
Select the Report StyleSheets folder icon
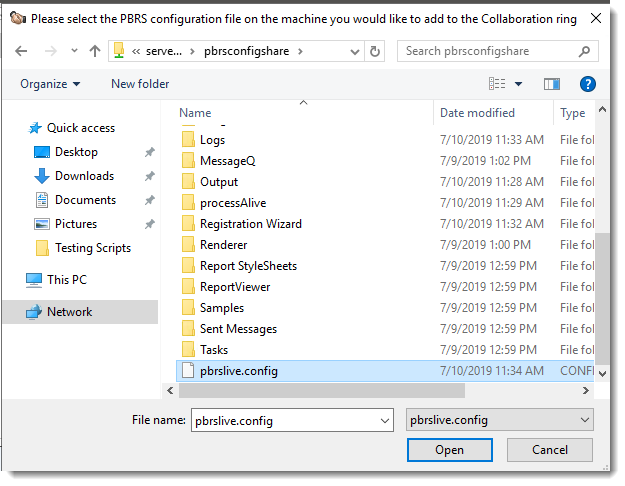coord(188,266)
